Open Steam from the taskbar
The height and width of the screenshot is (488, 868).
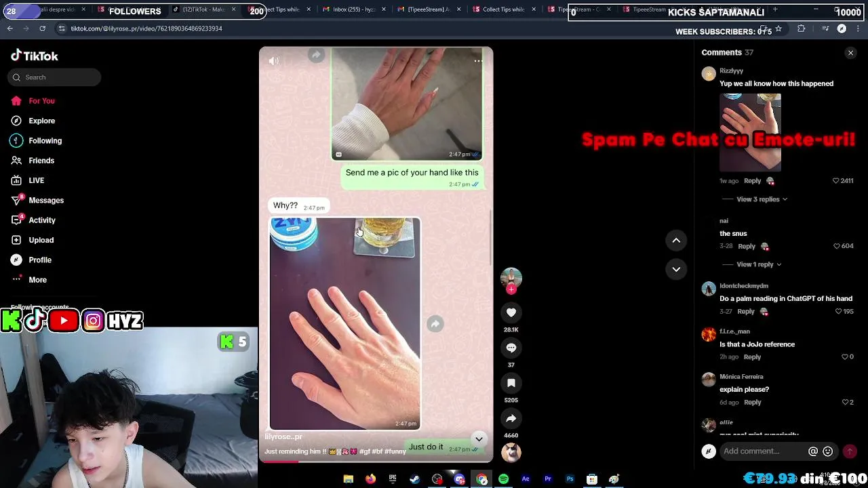pos(414,479)
